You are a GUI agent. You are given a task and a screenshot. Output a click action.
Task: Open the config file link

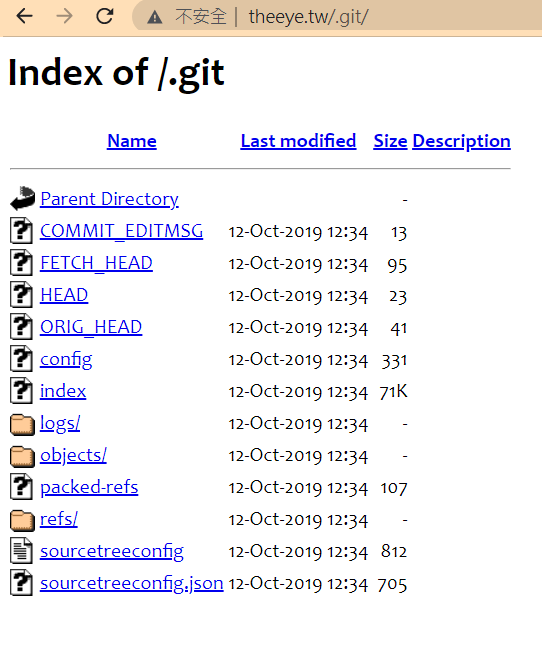[x=66, y=360]
